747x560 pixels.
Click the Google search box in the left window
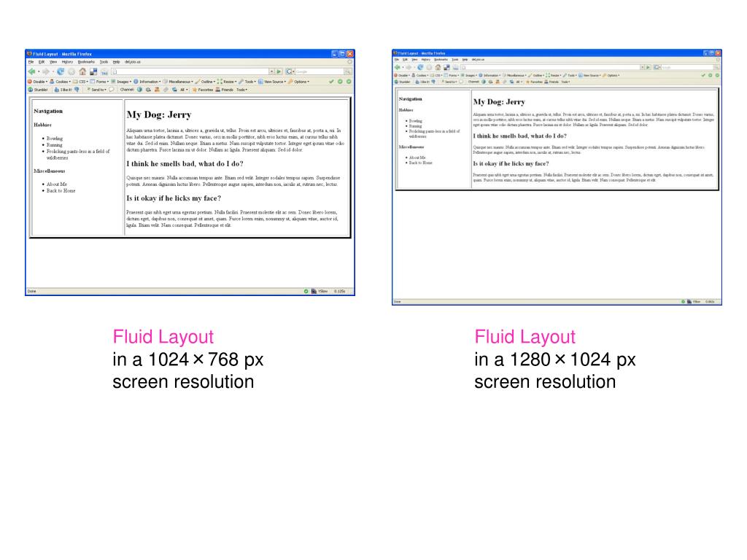coord(320,71)
